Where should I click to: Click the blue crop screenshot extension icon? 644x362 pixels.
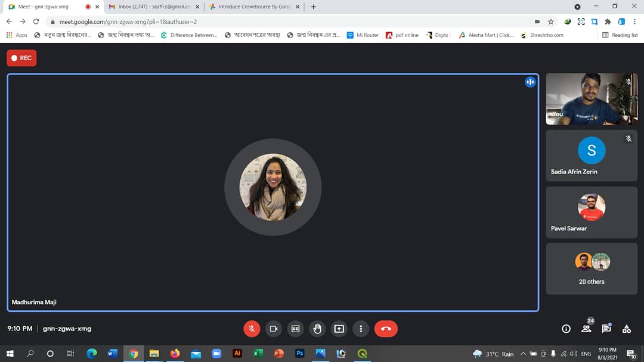point(595,21)
